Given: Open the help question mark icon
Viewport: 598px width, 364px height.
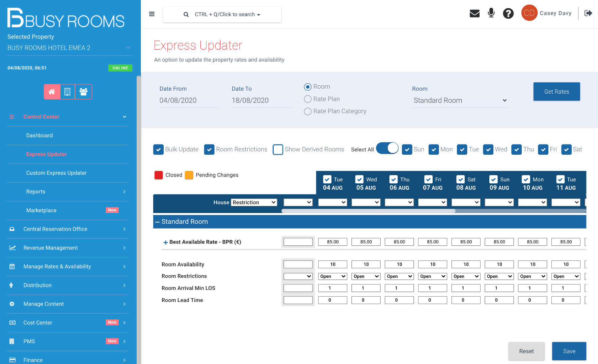Looking at the screenshot, I should pos(508,13).
